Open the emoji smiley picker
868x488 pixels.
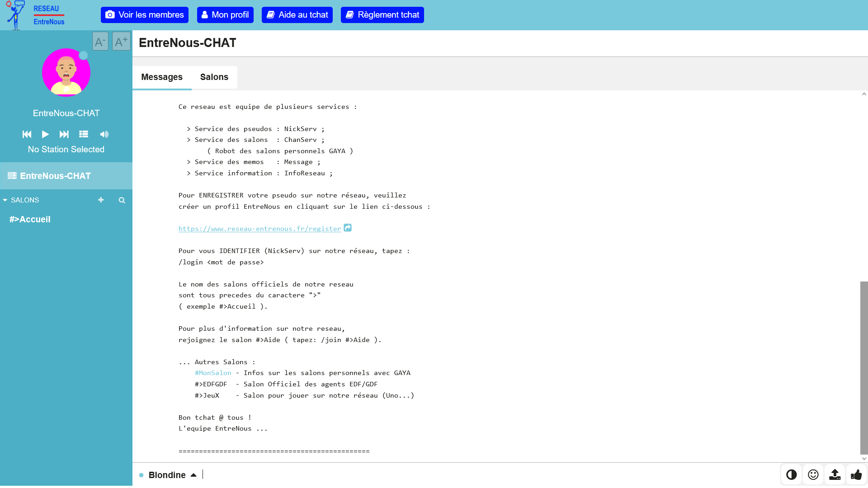tap(813, 474)
